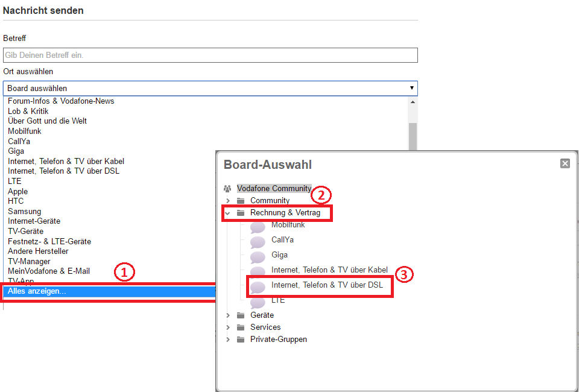Select CallYa board in the tree
The height and width of the screenshot is (392, 579).
pos(282,240)
